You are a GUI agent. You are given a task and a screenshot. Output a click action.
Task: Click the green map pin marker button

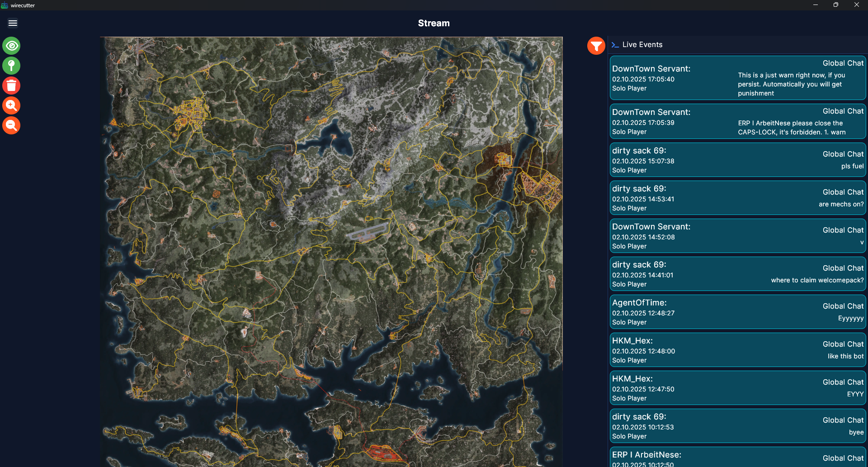point(11,66)
